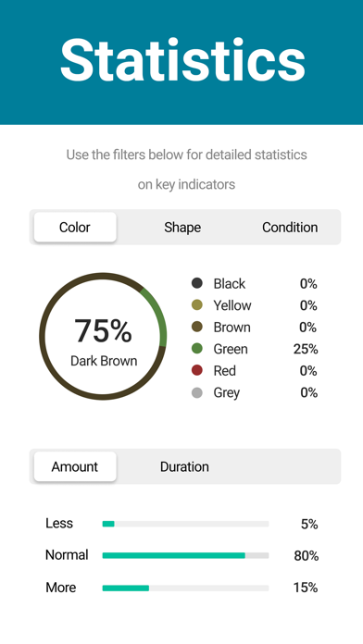Switch to the Duration tab

point(184,466)
